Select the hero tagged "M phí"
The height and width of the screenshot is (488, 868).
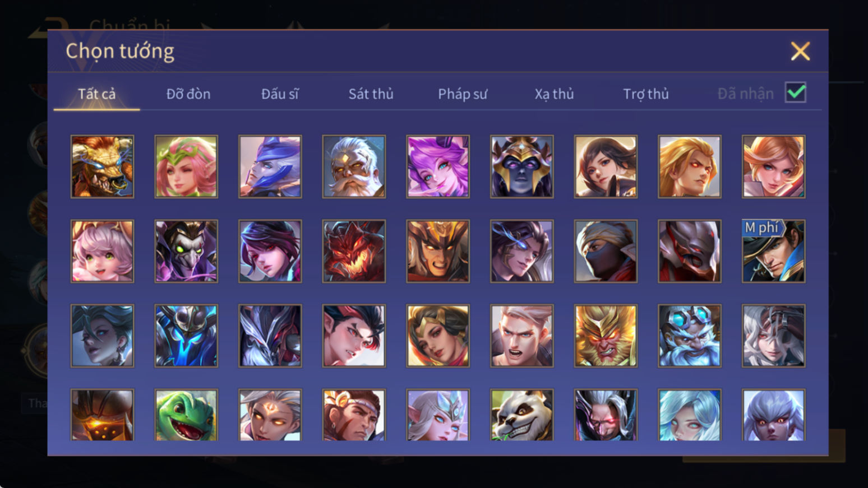point(773,251)
